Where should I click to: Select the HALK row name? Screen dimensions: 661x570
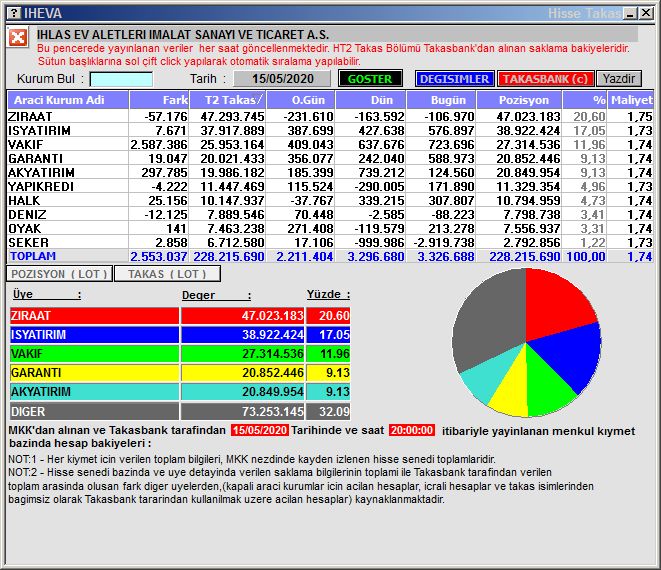pyautogui.click(x=24, y=200)
